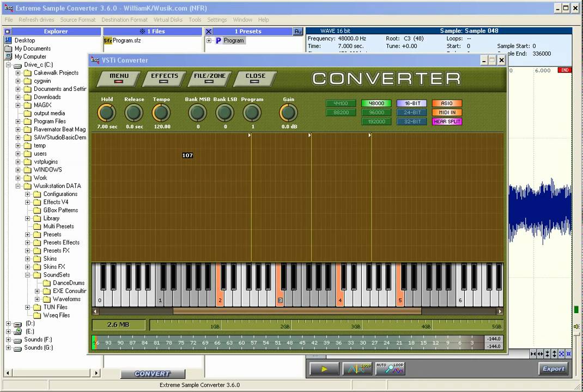Click the CONVERT button
This screenshot has height=392, width=583.
click(153, 373)
